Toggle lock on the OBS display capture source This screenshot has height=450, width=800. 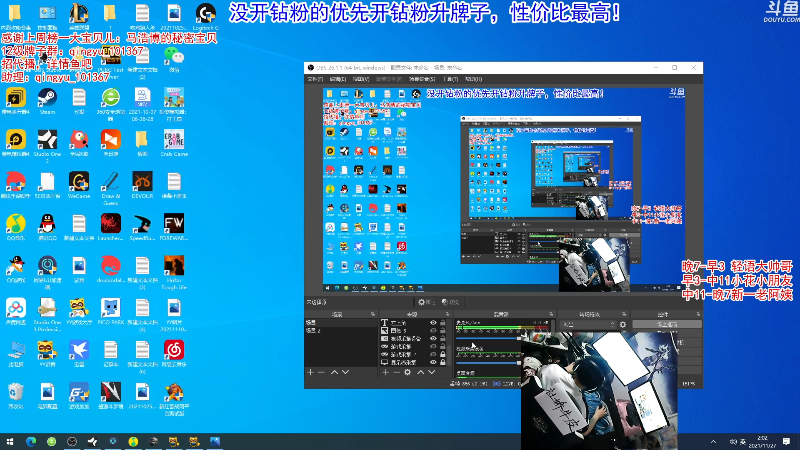(443, 362)
